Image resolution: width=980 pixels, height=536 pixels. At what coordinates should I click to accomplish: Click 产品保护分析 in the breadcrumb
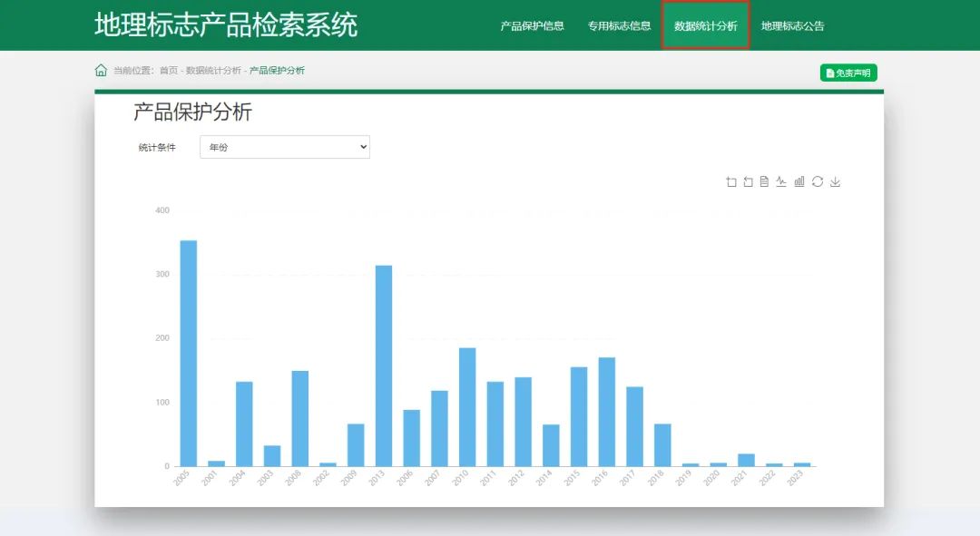coord(277,71)
